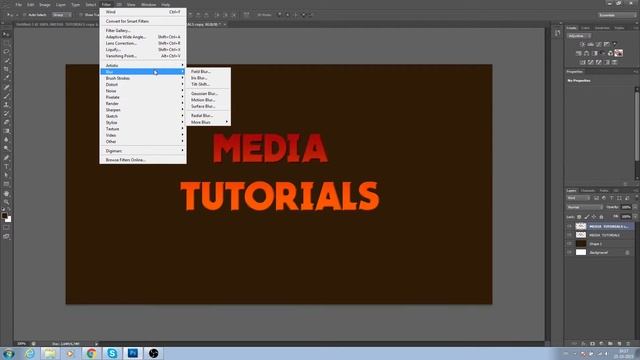Viewport: 640px width, 360px height.
Task: Expand the Digimarc submenu
Action: tap(143, 151)
